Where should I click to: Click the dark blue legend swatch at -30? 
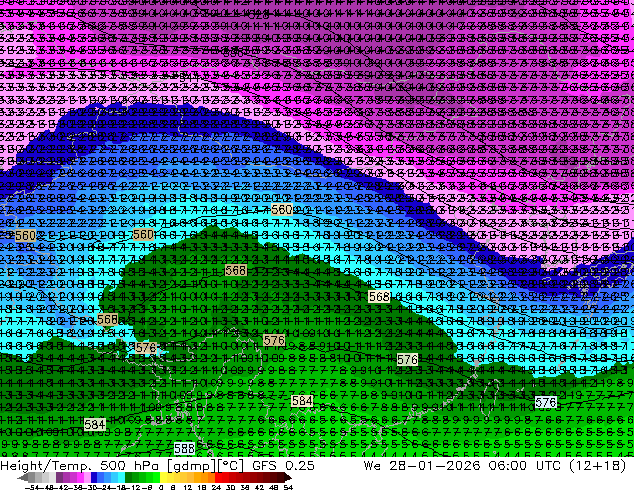pos(94,477)
